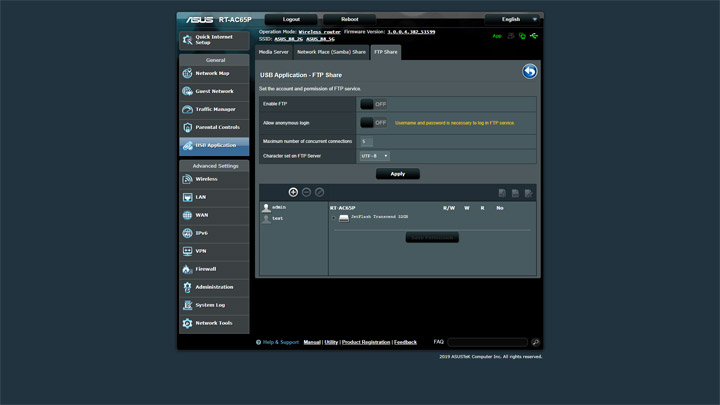This screenshot has width=720, height=405.
Task: Open the Network Map page
Action: [x=214, y=73]
